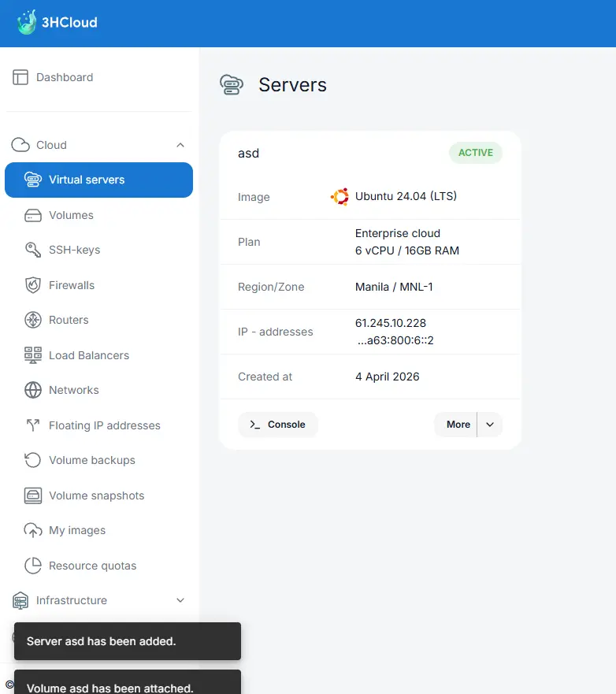Click the Volume snapshots icon

[33, 495]
